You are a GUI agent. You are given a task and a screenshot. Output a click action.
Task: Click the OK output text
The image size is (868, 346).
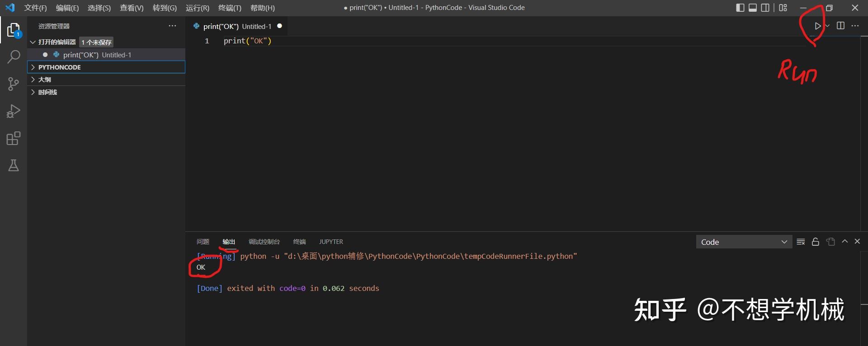[x=201, y=267]
